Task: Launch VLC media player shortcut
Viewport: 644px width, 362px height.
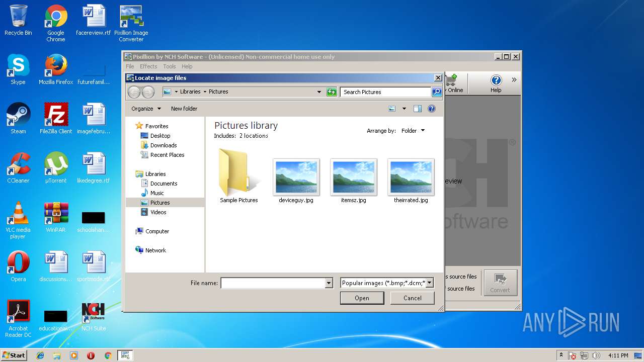Action: coord(18,220)
